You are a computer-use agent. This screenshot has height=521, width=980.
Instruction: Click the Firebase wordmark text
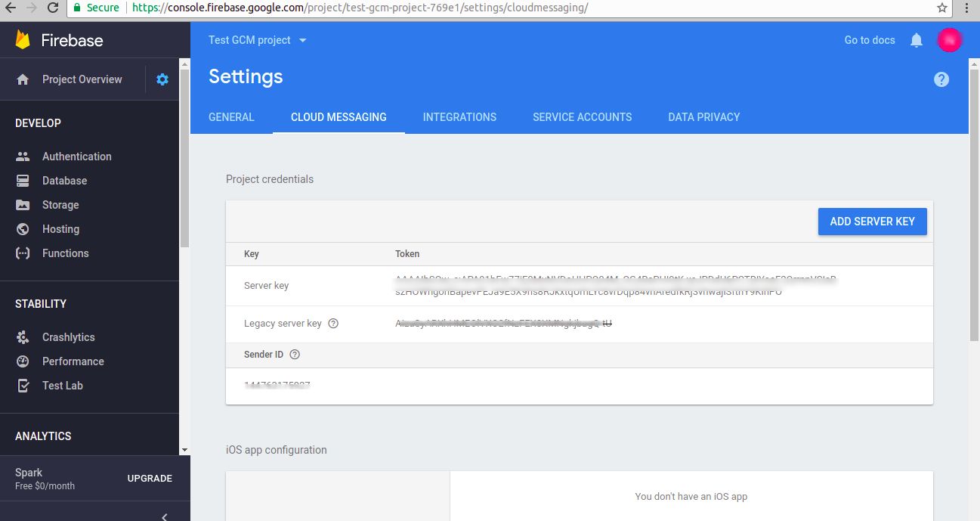[73, 40]
